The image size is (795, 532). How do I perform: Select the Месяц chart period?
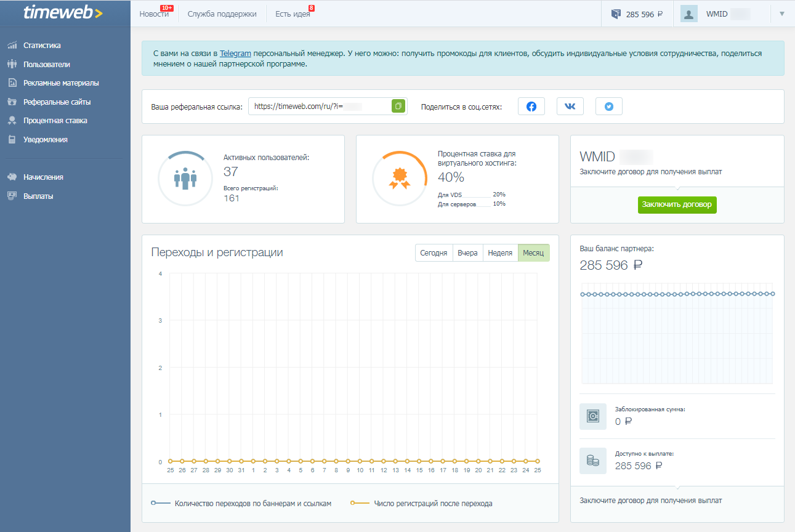pos(533,253)
